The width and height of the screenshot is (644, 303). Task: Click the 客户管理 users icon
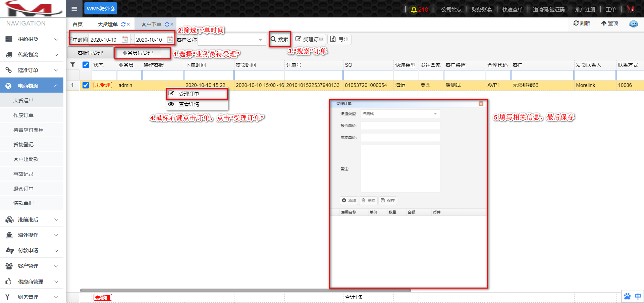tap(9, 266)
